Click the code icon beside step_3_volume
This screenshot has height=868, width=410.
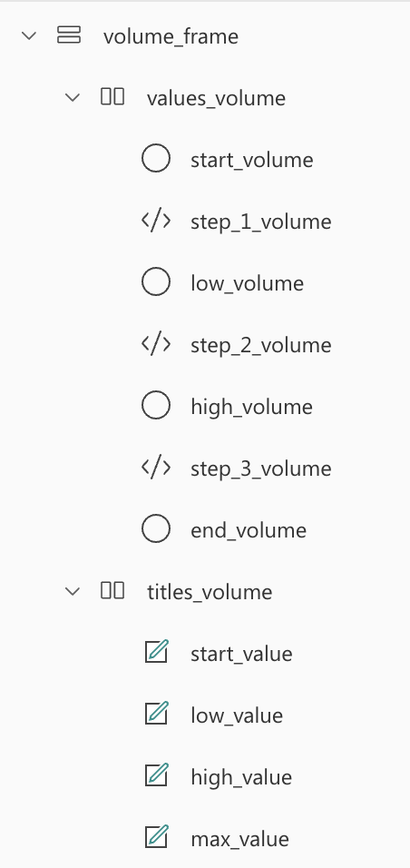[x=156, y=468]
